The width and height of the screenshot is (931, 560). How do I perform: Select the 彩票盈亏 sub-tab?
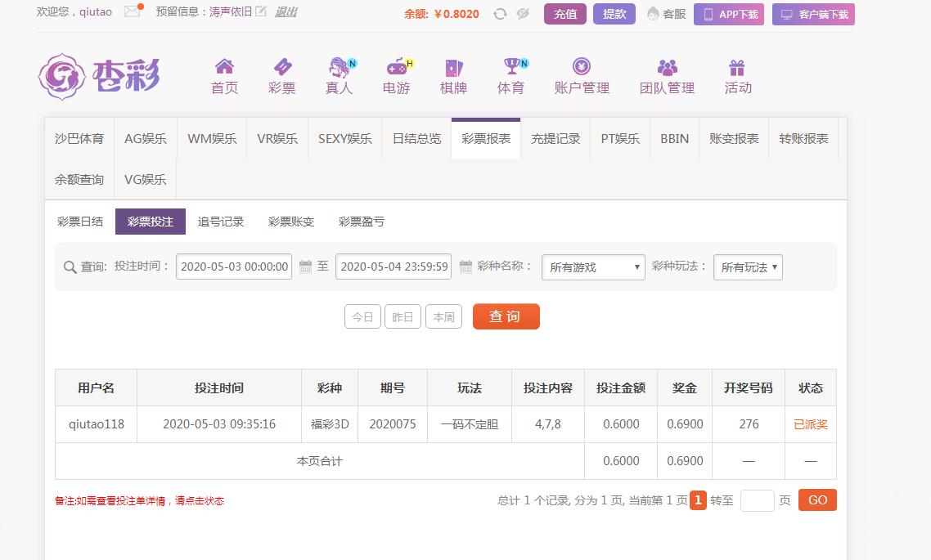point(362,222)
